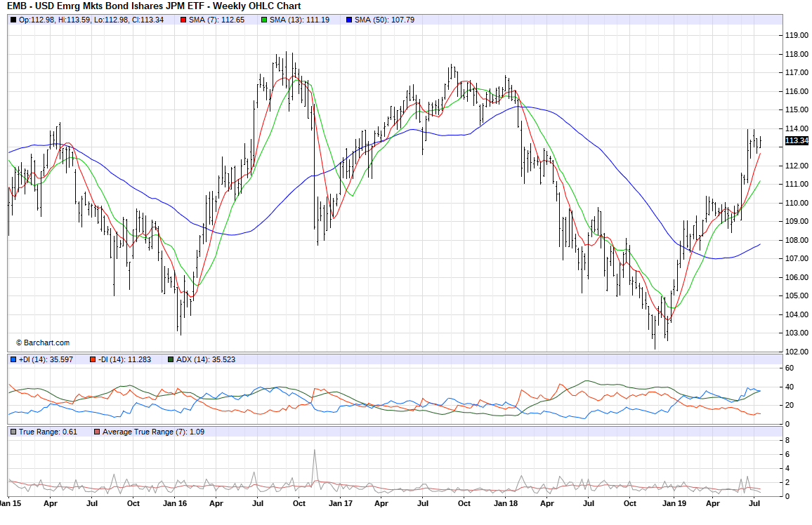
Task: Click the blue SMA (50) legend swatch
Action: click(x=349, y=20)
